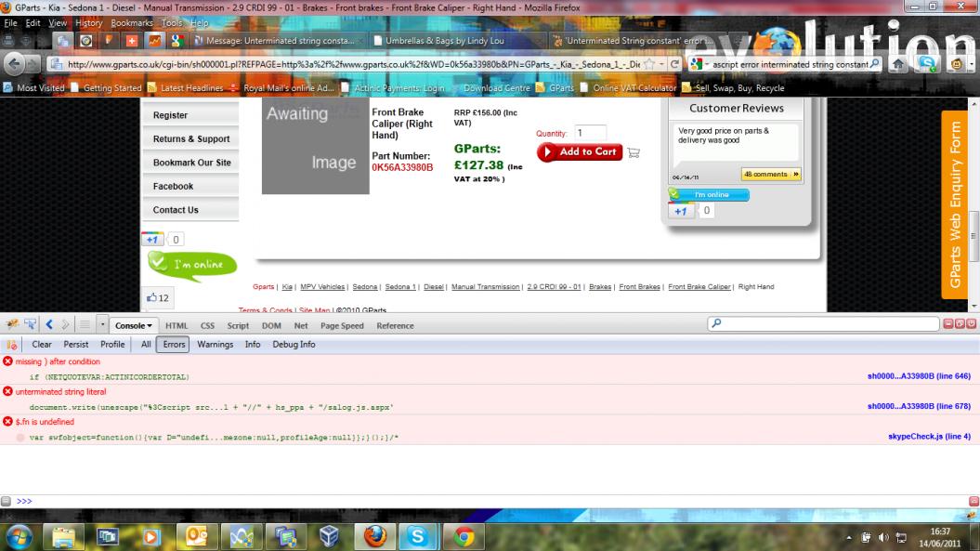Open Returns & Support sidebar link
Viewport: 980px width, 551px height.
[191, 138]
